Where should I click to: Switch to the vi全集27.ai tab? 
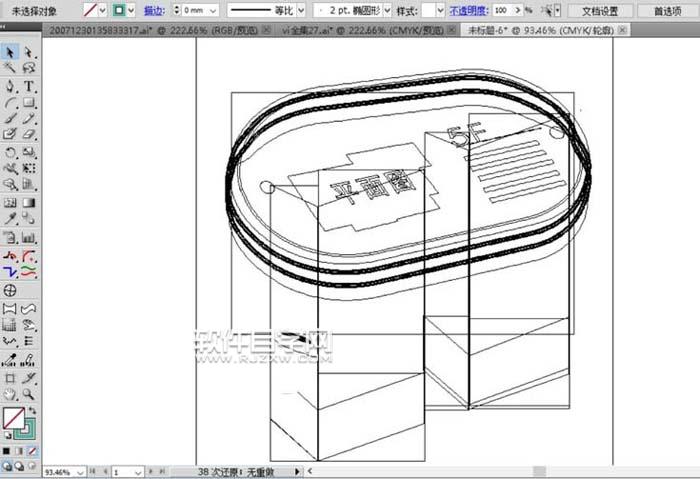362,30
